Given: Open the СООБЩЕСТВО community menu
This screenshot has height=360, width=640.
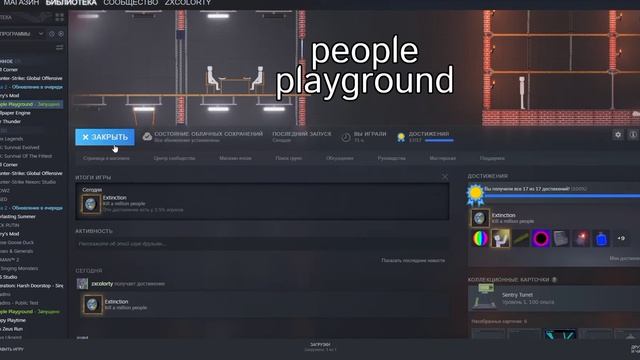Looking at the screenshot, I should click(x=131, y=3).
